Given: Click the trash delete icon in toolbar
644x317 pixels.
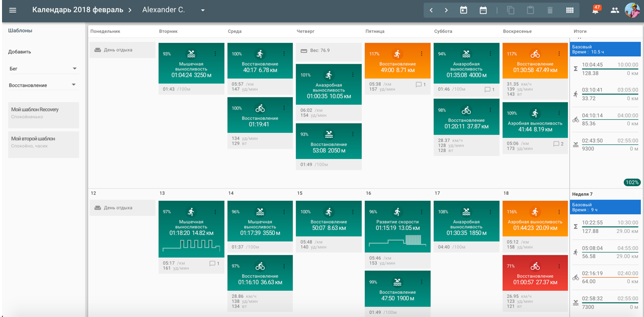Looking at the screenshot, I should pyautogui.click(x=550, y=10).
